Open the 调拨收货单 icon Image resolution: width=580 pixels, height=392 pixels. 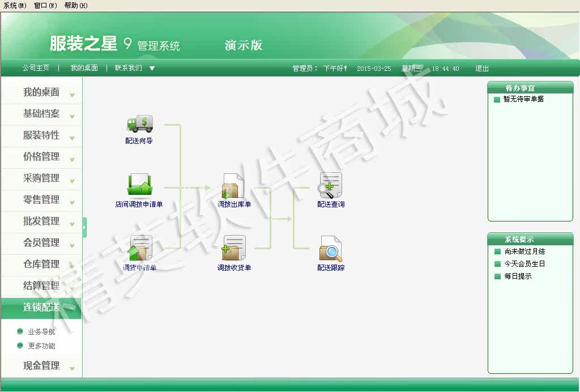(x=234, y=248)
